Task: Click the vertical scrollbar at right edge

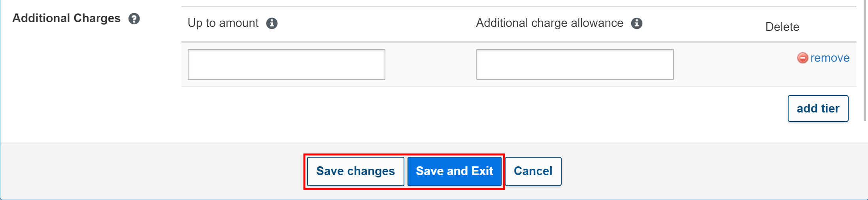Action: [x=865, y=59]
